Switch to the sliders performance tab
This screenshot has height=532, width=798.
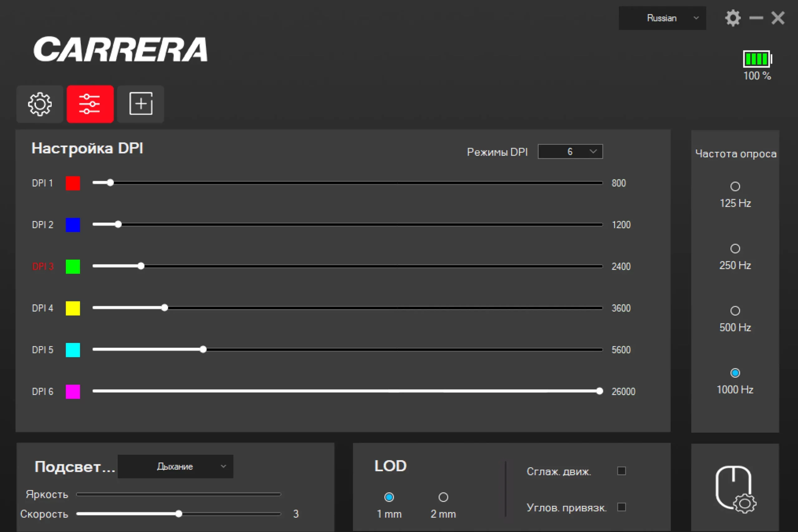(90, 104)
